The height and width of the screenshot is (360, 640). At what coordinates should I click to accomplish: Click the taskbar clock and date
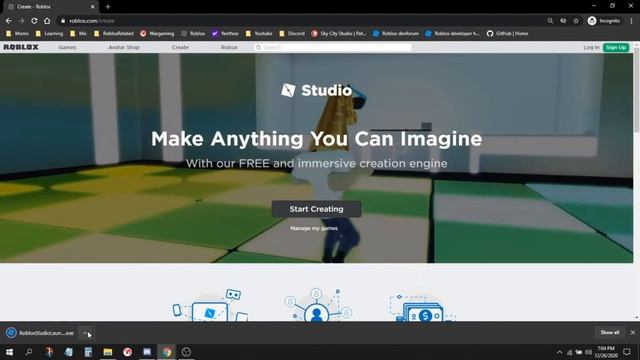606,352
